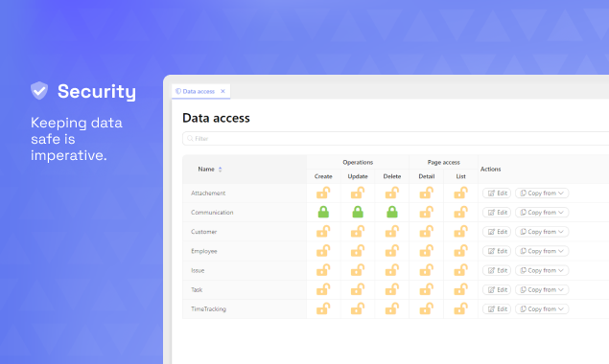
Task: Click the TimeTracking name cell
Action: tap(245, 308)
